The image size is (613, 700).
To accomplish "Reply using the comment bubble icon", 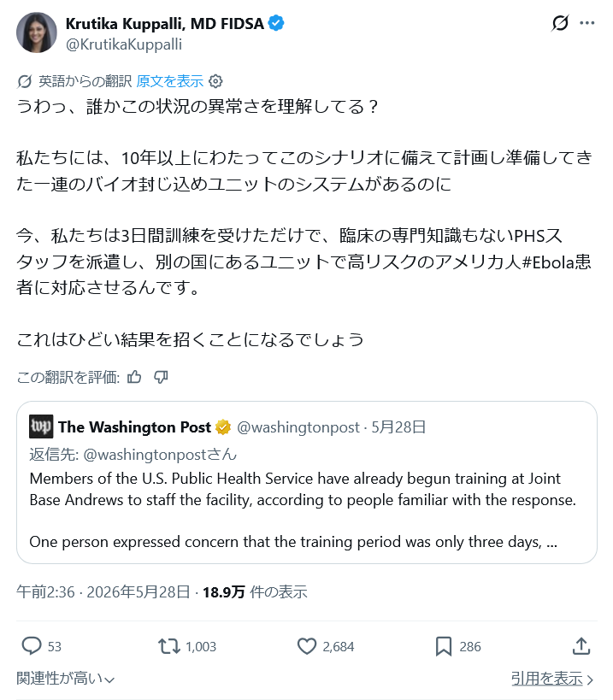I will point(32,646).
